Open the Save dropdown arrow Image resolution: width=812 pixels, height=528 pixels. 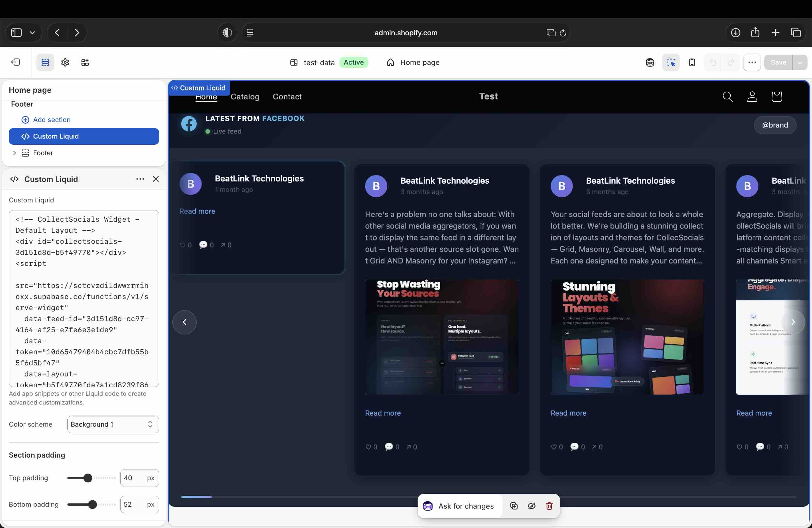click(800, 62)
